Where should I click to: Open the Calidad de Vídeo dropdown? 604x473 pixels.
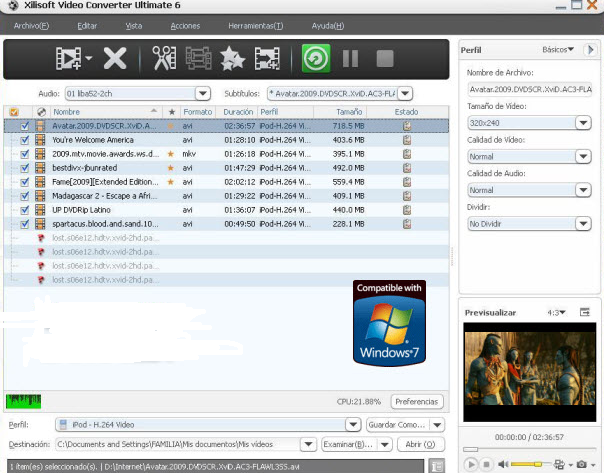pyautogui.click(x=583, y=156)
